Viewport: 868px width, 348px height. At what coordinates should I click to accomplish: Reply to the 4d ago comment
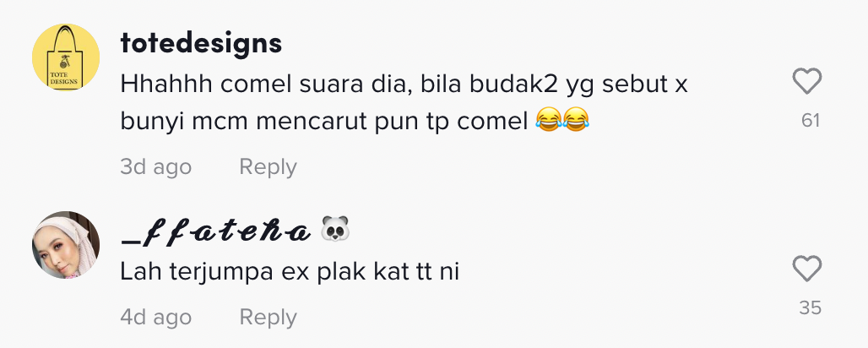point(268,317)
